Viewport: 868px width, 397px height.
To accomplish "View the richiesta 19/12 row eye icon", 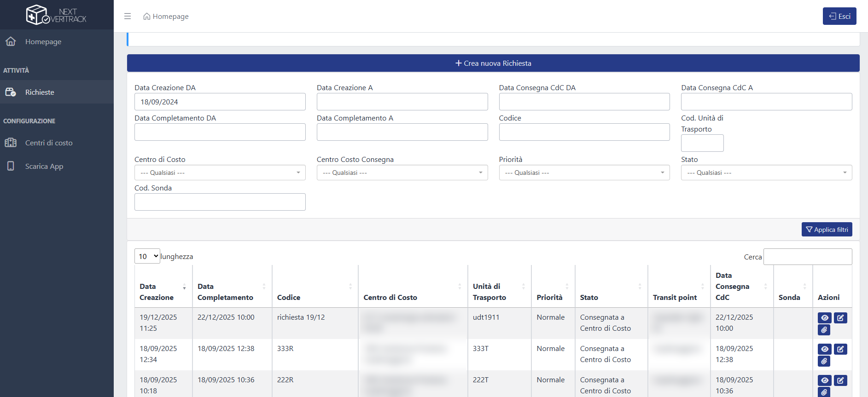I will point(824,318).
